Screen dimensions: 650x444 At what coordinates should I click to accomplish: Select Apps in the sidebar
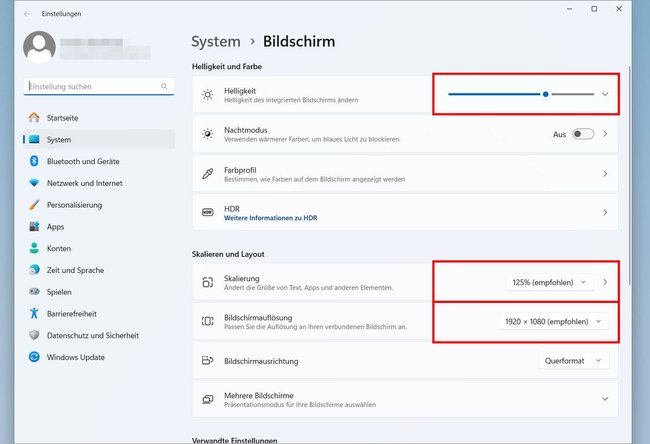99,226
